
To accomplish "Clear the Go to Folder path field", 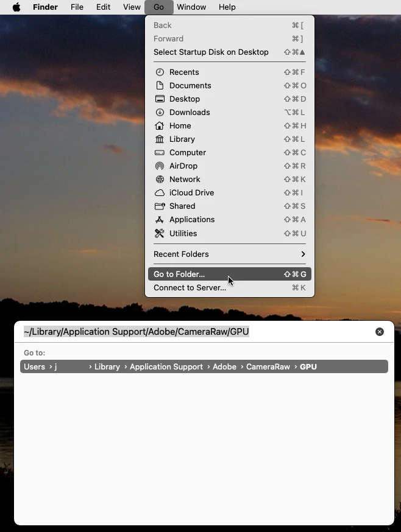I will [x=380, y=332].
